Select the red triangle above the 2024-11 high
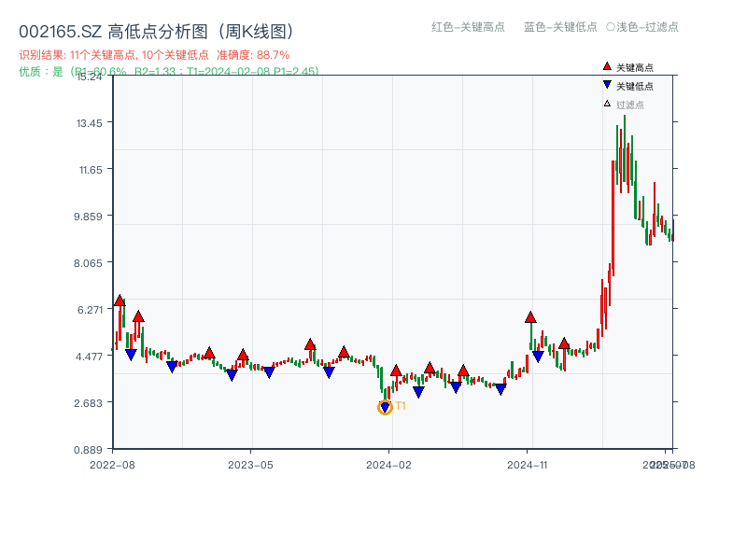 point(529,318)
